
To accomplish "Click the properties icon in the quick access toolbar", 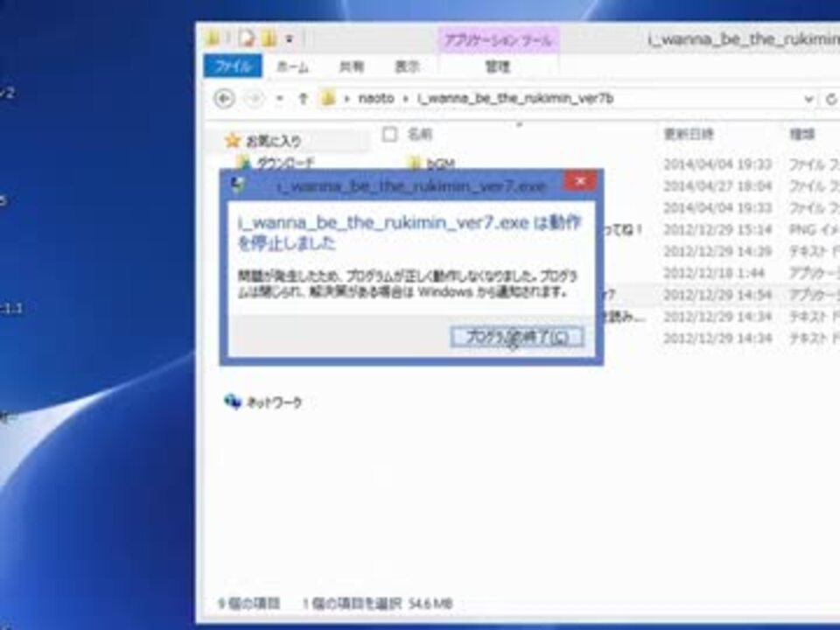I will pyautogui.click(x=247, y=38).
